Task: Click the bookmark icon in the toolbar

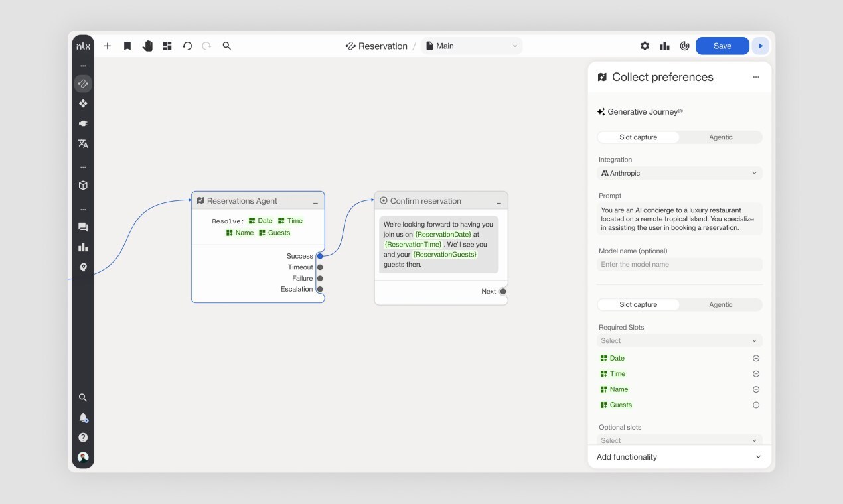Action: [127, 46]
